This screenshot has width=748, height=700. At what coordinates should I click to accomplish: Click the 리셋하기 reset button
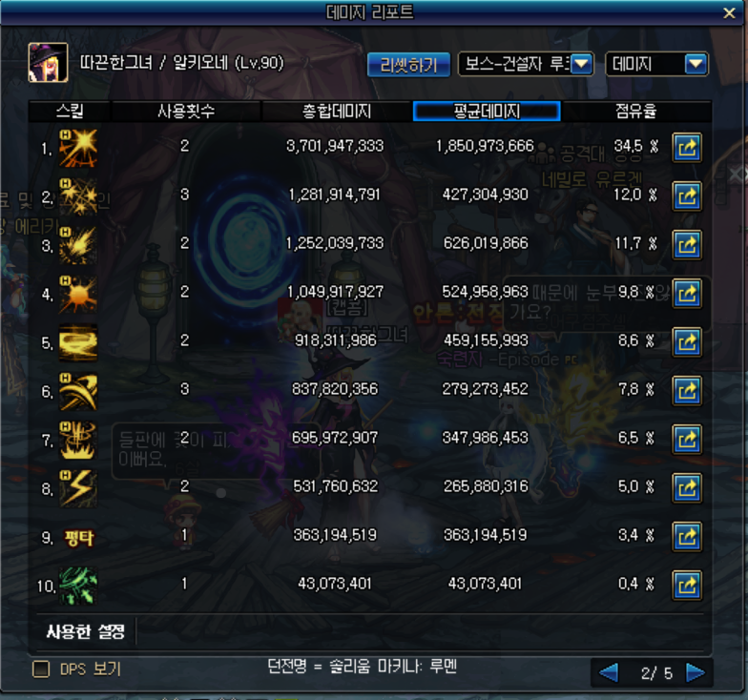click(x=408, y=65)
